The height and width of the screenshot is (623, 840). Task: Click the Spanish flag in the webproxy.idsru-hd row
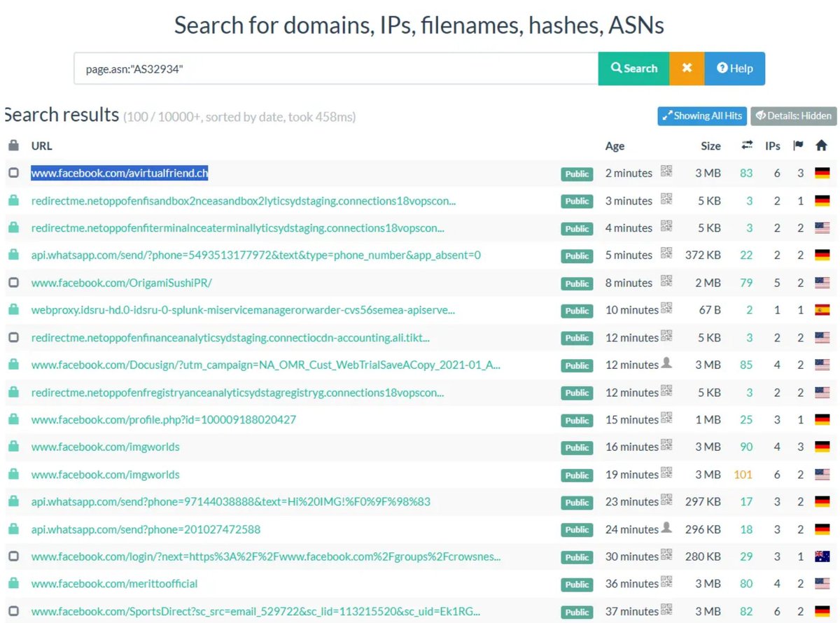click(822, 310)
